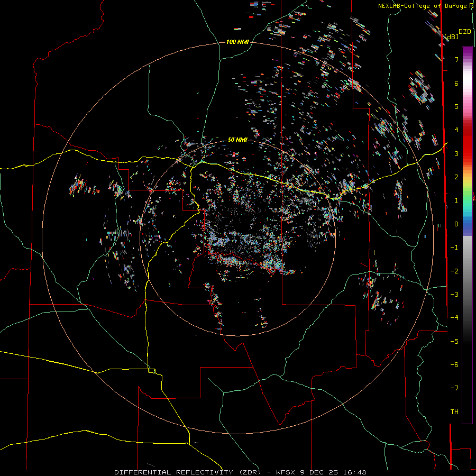Click the 9 DEC 25 16:48 timestamp
476x476 pixels.
point(333,472)
